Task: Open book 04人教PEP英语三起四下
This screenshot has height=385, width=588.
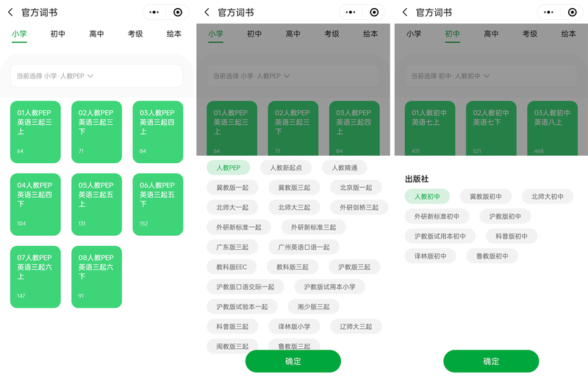Action: 35,204
